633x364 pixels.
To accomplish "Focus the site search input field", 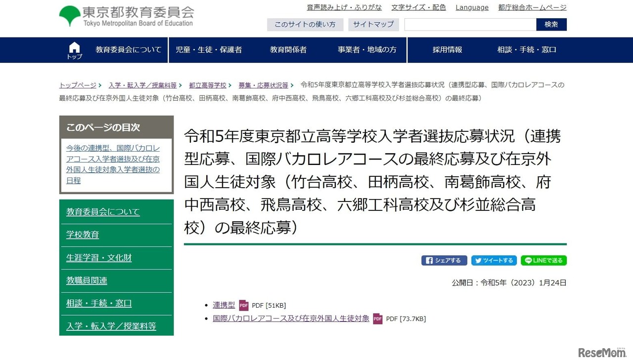I will pyautogui.click(x=470, y=24).
